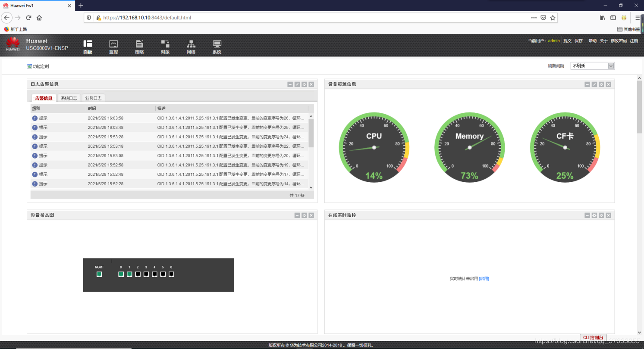Open 帮助 help link
This screenshot has height=349, width=644.
tap(593, 41)
